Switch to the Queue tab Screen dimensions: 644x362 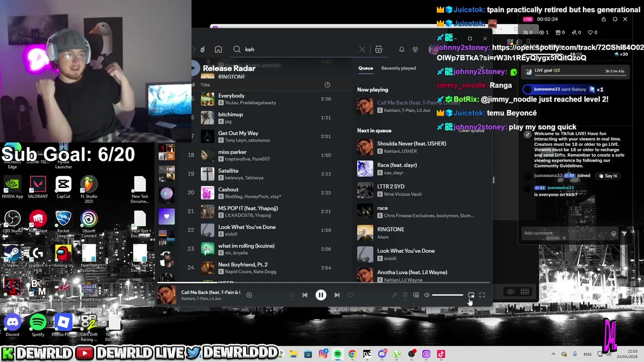(366, 68)
